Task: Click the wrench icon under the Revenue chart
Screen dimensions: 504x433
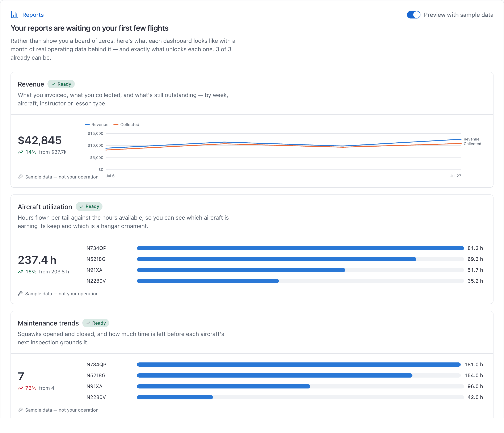Action: [20, 177]
